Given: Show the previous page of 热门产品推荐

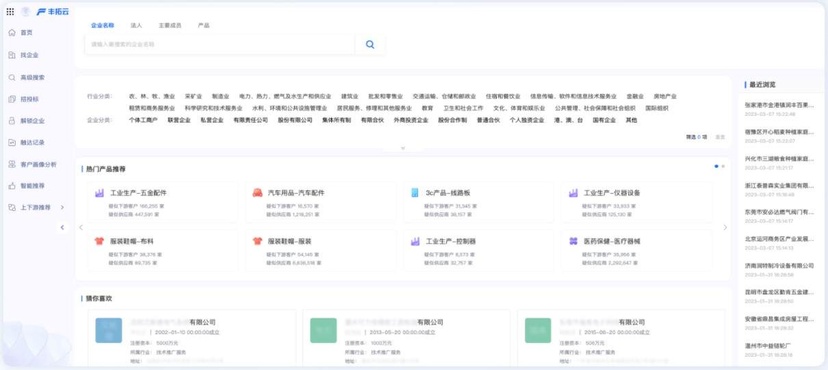Looking at the screenshot, I should point(81,227).
